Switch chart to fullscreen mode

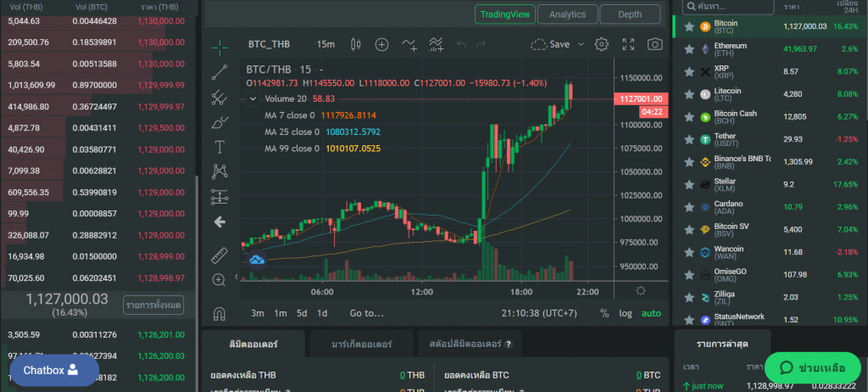628,44
